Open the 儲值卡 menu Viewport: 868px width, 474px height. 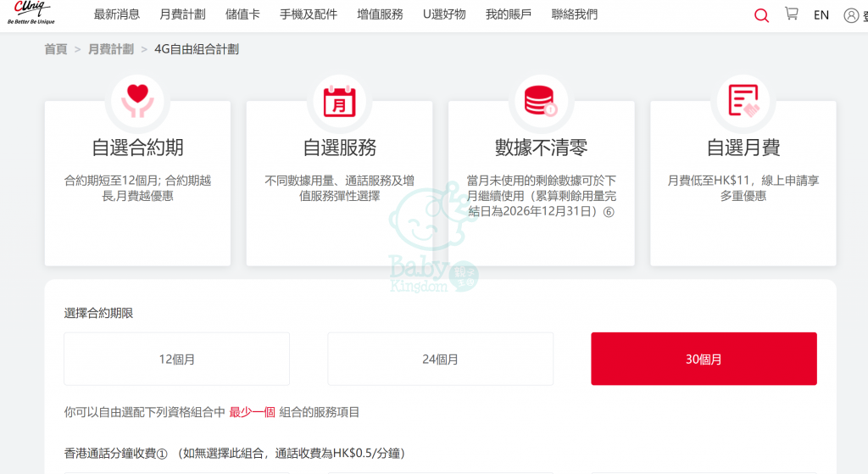tap(242, 14)
